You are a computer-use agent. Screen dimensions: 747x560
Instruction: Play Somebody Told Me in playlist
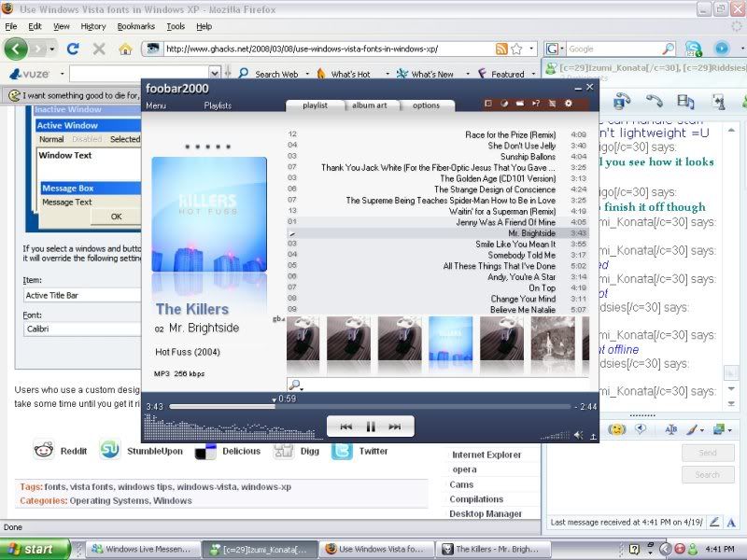point(437,255)
